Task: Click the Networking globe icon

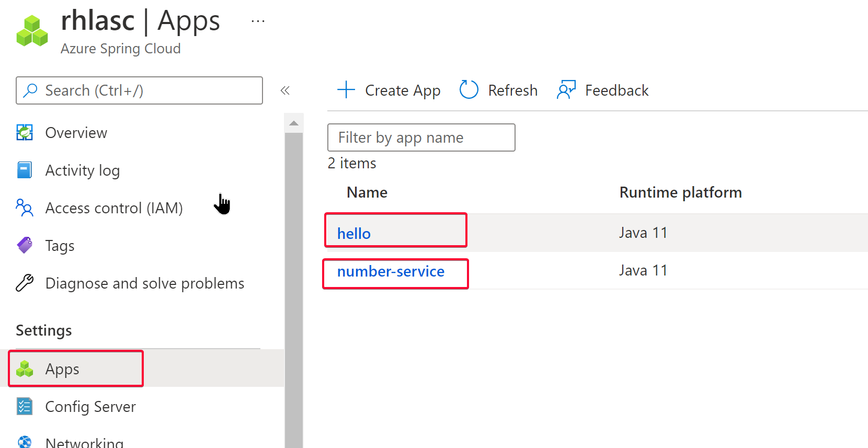Action: pos(25,442)
